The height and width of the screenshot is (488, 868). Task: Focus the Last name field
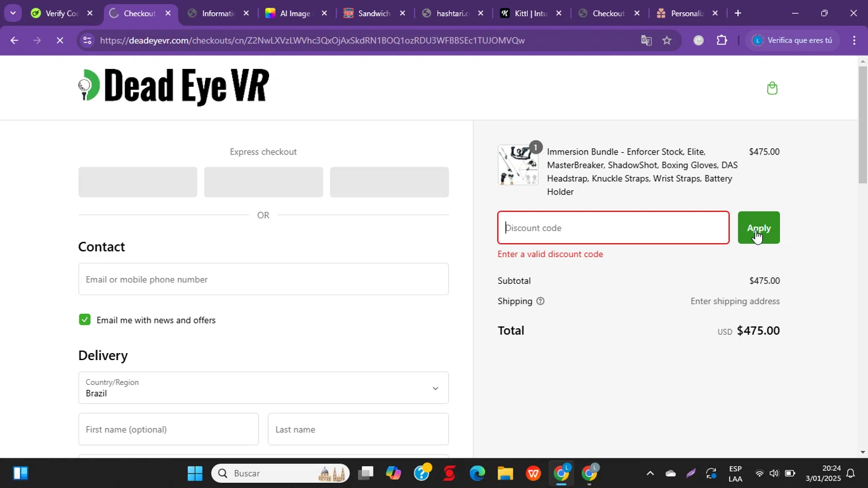358,429
